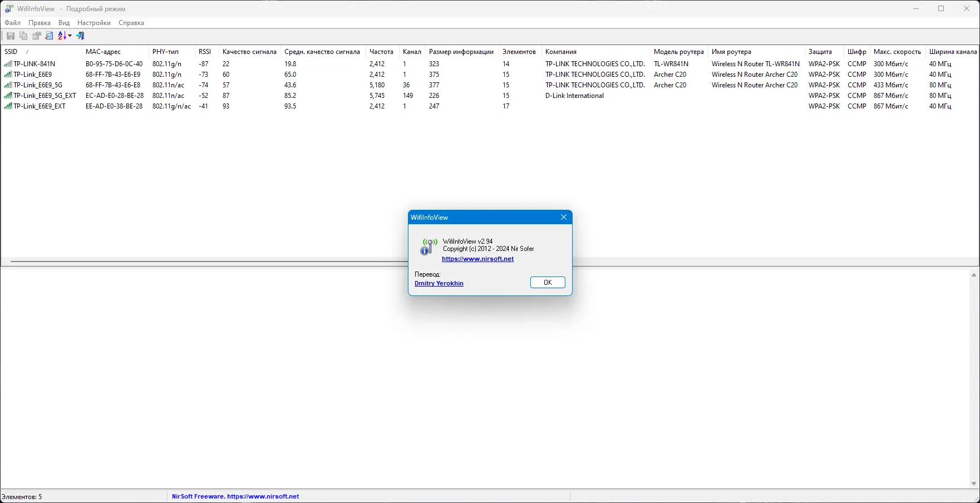Click the lower pane scrollbar up arrow
The height and width of the screenshot is (503, 980).
pyautogui.click(x=974, y=275)
